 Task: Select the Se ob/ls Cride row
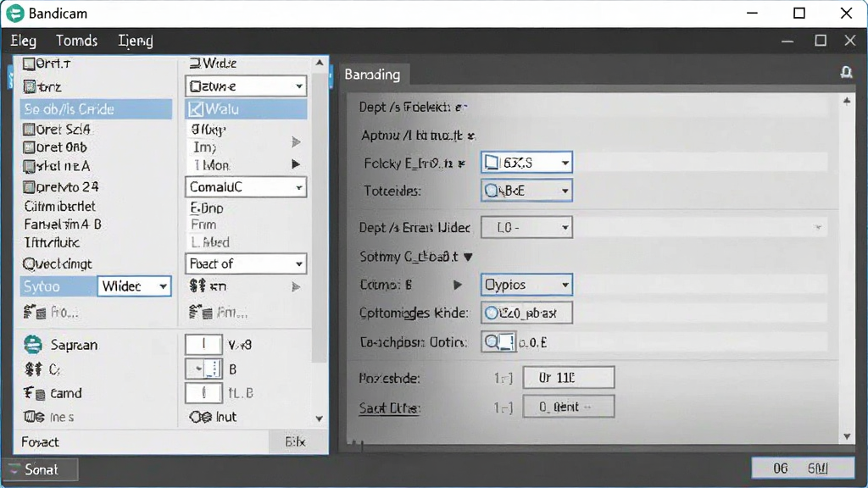(97, 109)
